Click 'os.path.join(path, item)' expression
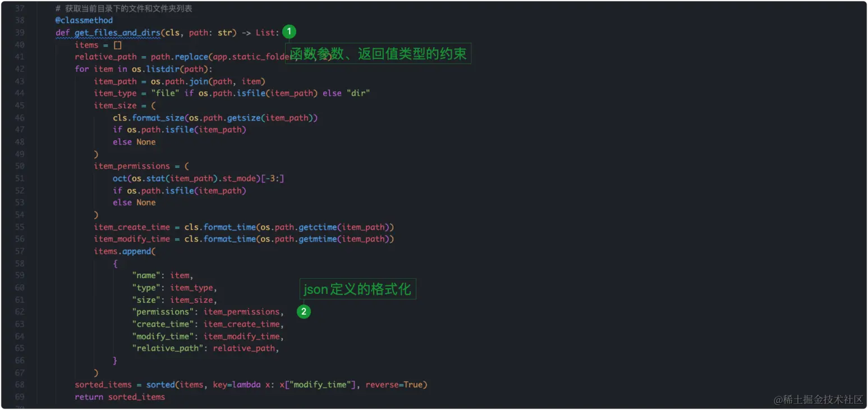Image resolution: width=868 pixels, height=410 pixels. pos(208,81)
